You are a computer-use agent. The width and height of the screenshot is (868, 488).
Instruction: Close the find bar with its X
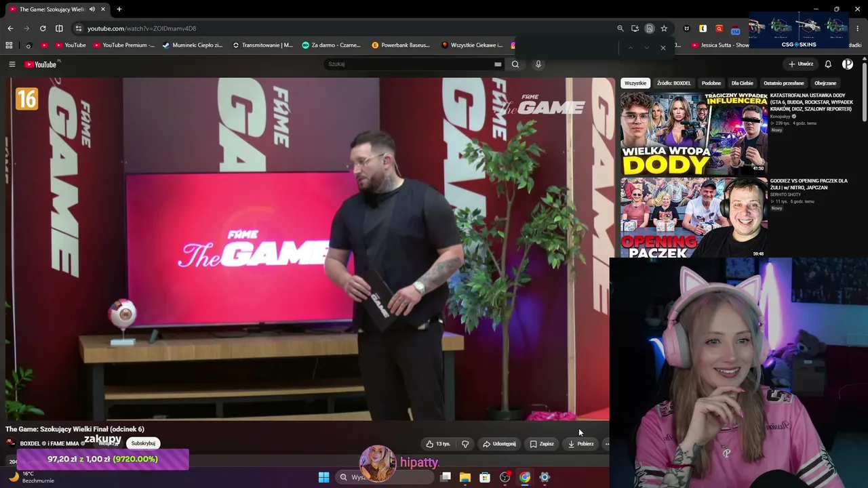[x=663, y=48]
